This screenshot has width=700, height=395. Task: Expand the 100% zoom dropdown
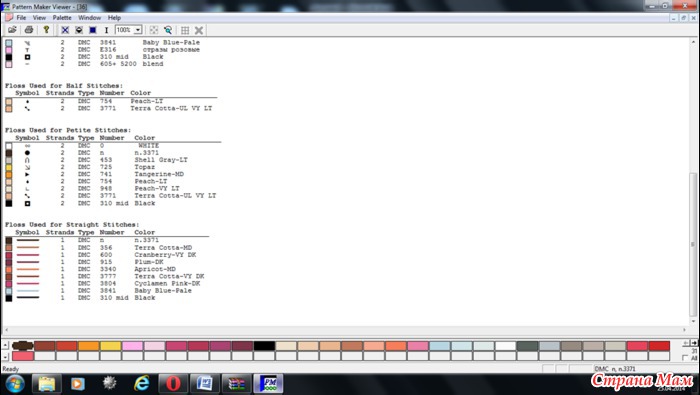tap(138, 30)
